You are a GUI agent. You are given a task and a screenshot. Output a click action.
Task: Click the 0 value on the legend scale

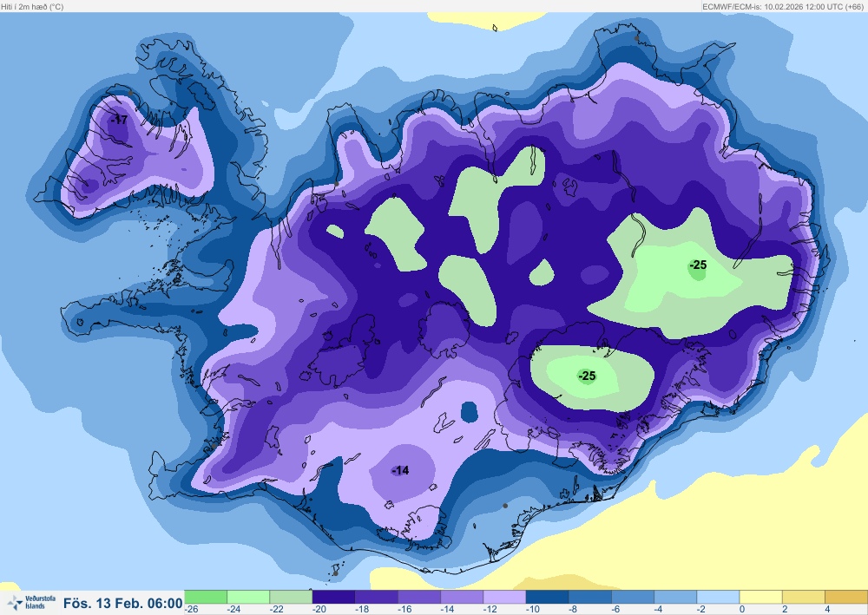(x=742, y=610)
